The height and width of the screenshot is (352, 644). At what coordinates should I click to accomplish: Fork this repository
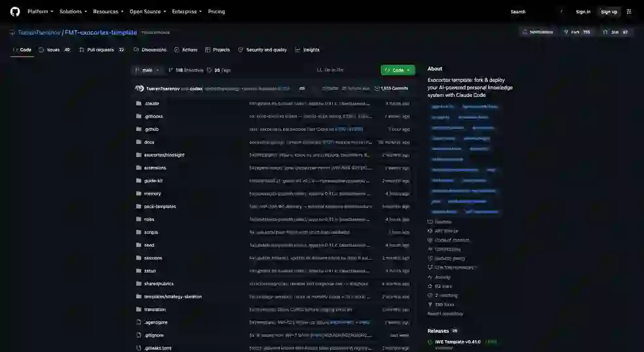577,32
